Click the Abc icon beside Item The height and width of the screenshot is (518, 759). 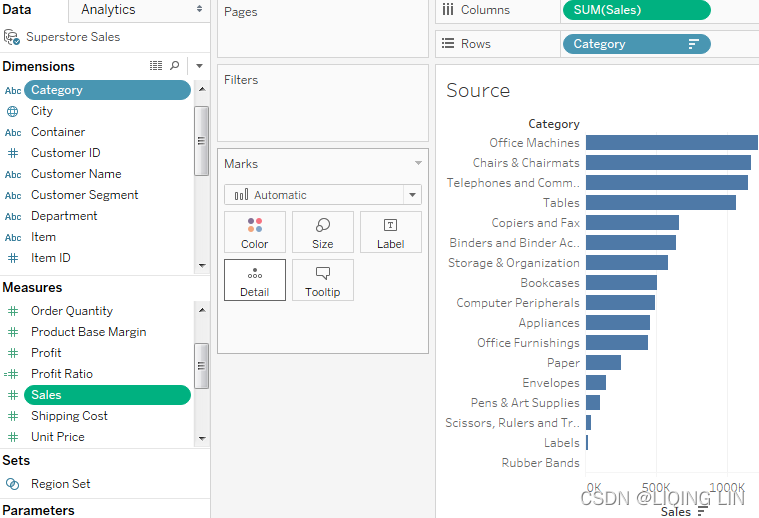tap(13, 238)
